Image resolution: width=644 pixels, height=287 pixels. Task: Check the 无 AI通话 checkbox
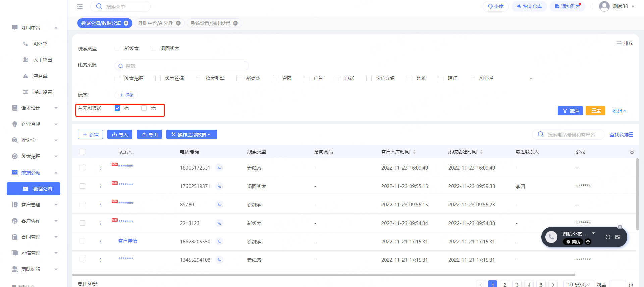[x=144, y=108]
